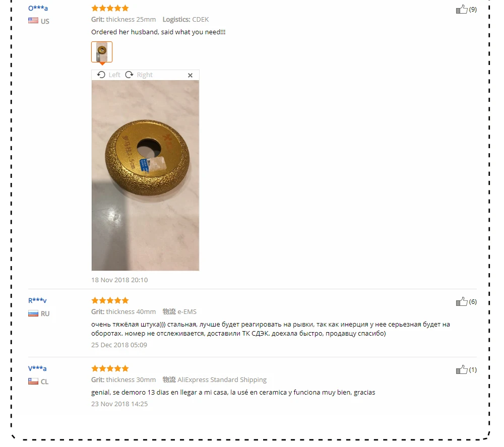This screenshot has width=504, height=447.
Task: Mark V***a review as helpful
Action: [462, 369]
